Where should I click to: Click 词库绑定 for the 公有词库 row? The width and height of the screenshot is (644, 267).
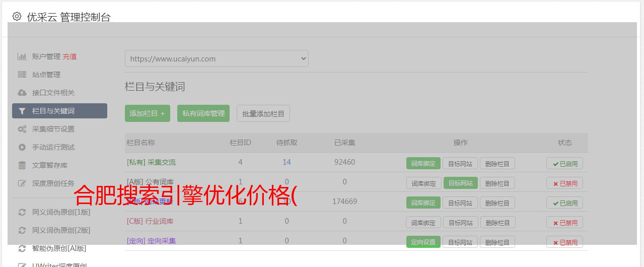pos(423,183)
